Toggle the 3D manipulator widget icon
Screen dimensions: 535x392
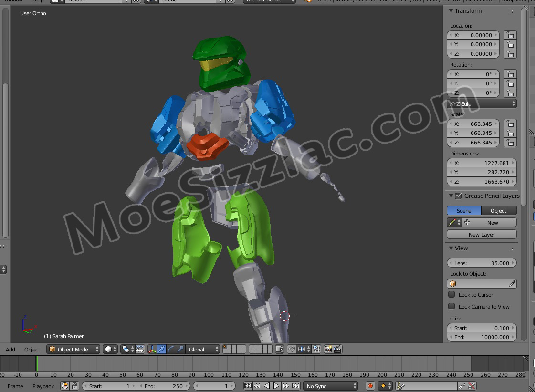click(x=152, y=349)
